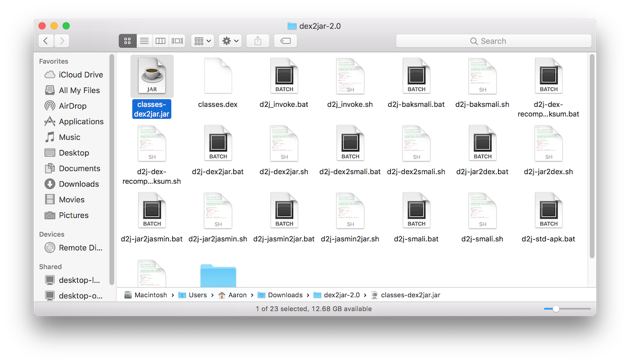The image size is (630, 364).
Task: Select iCloud Drive in sidebar
Action: pyautogui.click(x=81, y=75)
